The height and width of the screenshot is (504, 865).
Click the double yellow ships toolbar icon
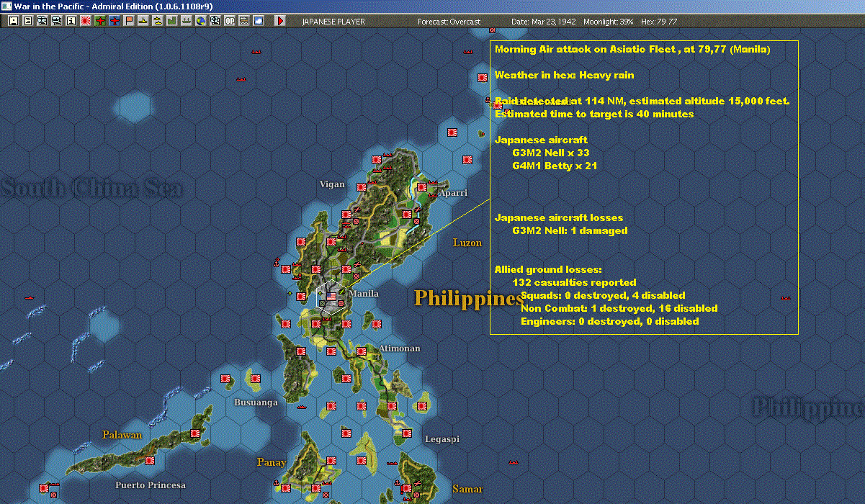coord(158,21)
